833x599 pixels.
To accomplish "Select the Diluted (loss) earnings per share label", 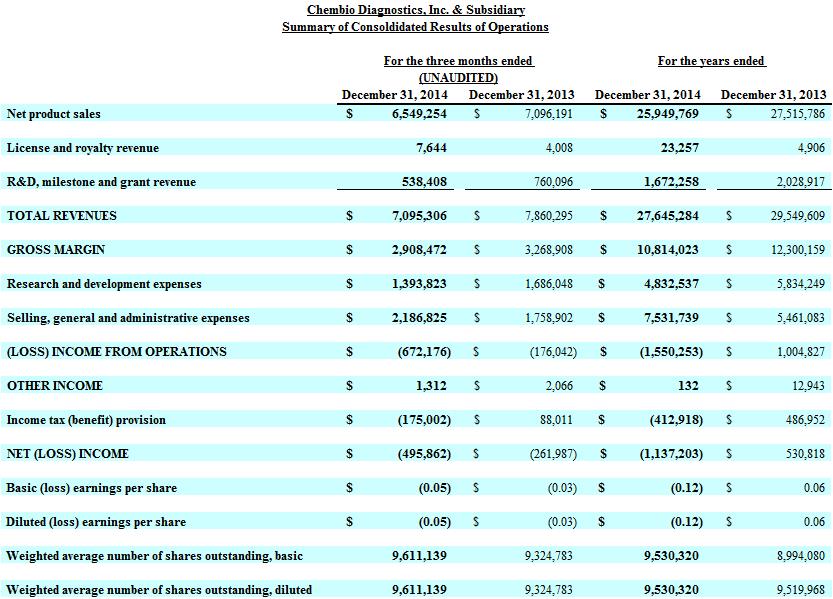I will pos(96,521).
